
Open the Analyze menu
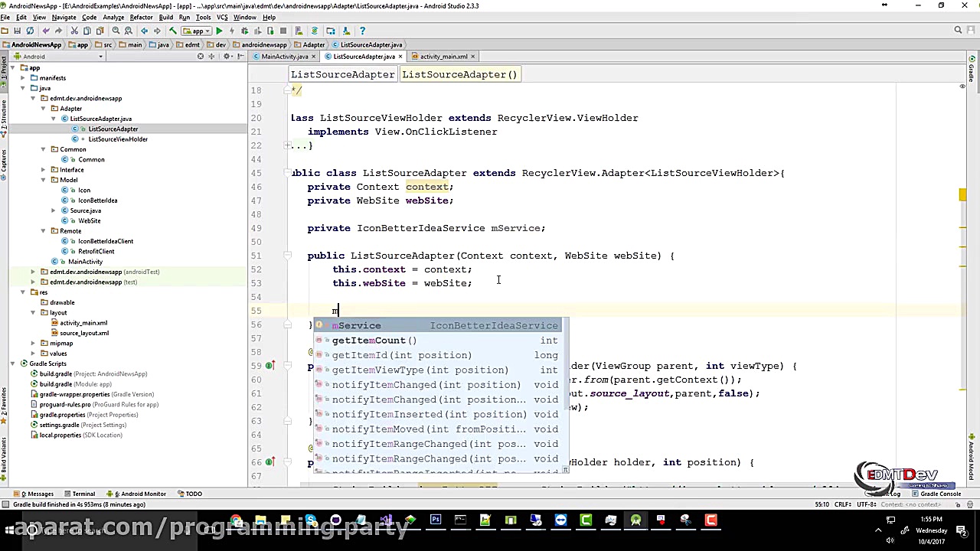click(113, 17)
